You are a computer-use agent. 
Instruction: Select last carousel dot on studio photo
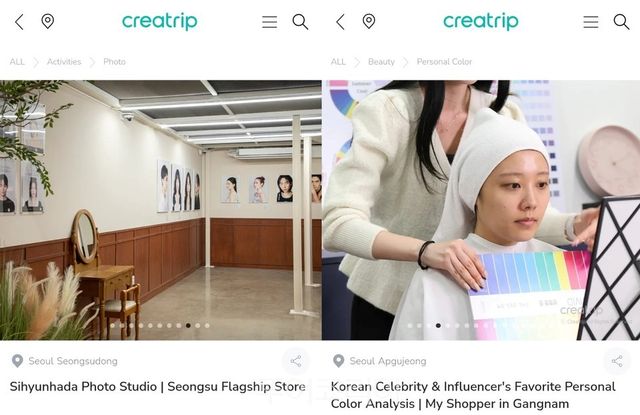point(207,326)
